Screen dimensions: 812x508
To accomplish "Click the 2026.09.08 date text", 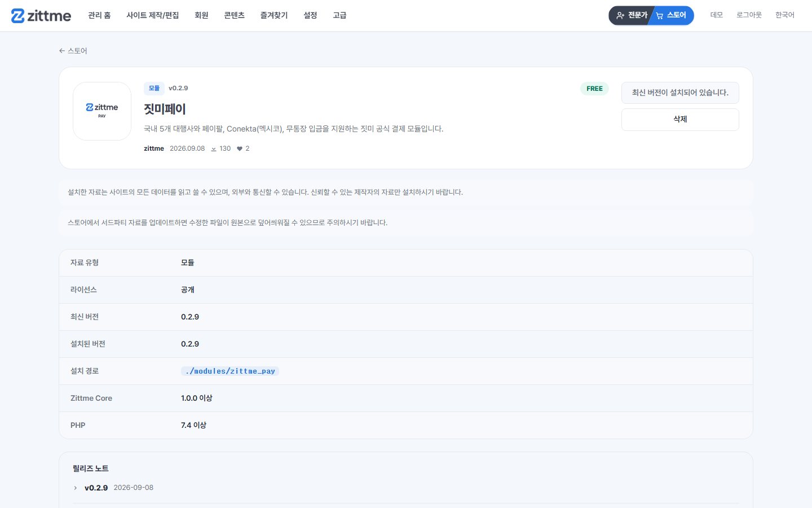I will point(187,148).
